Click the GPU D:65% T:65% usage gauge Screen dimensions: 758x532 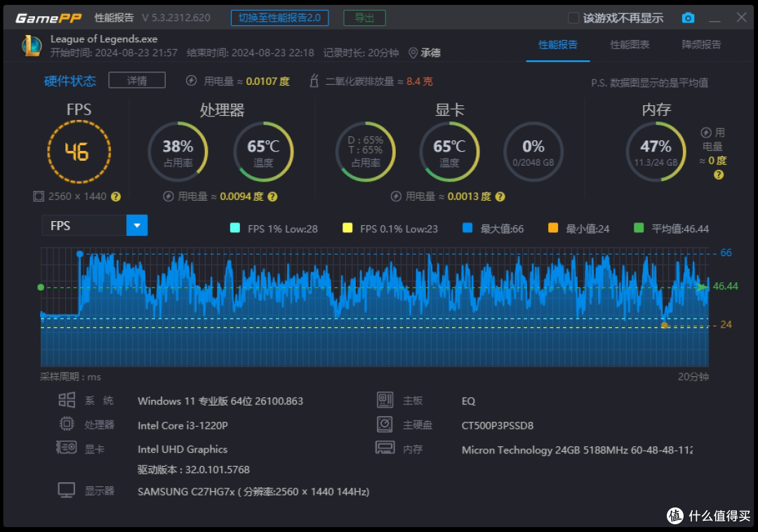[366, 152]
